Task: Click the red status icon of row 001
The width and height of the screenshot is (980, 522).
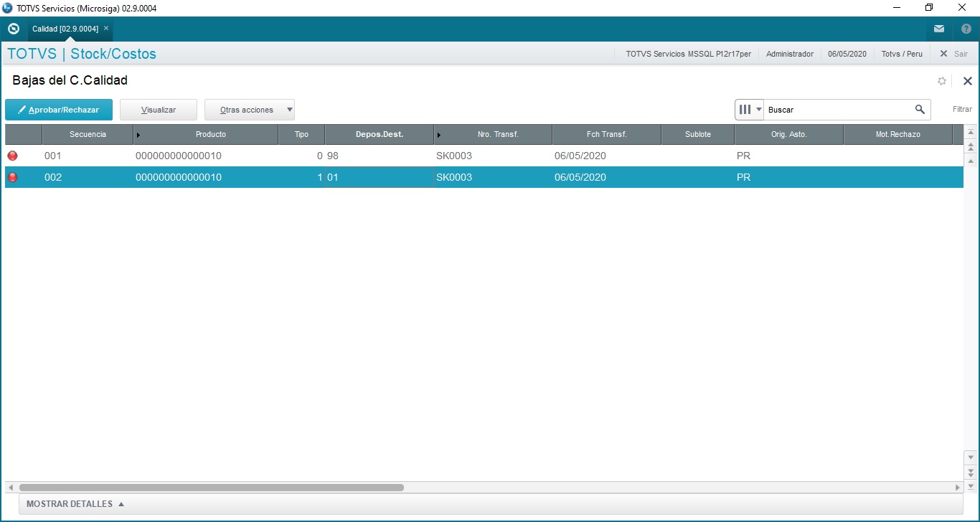Action: tap(12, 156)
